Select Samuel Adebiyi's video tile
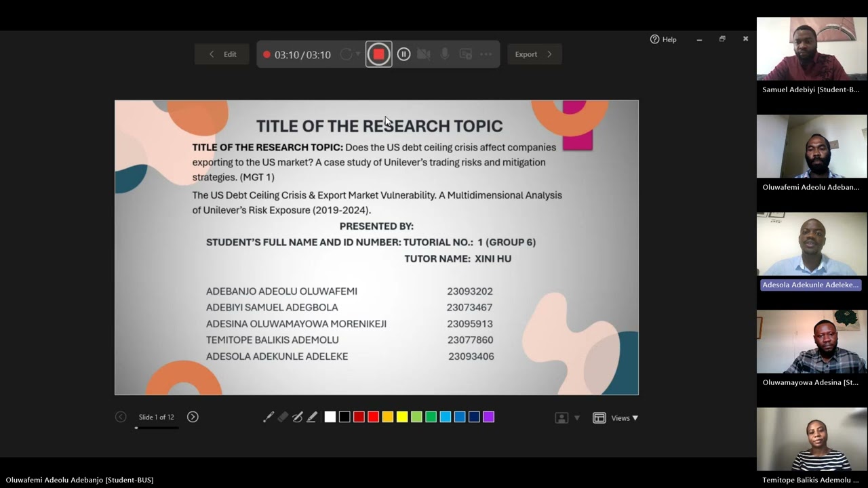The height and width of the screenshot is (488, 868). point(812,49)
